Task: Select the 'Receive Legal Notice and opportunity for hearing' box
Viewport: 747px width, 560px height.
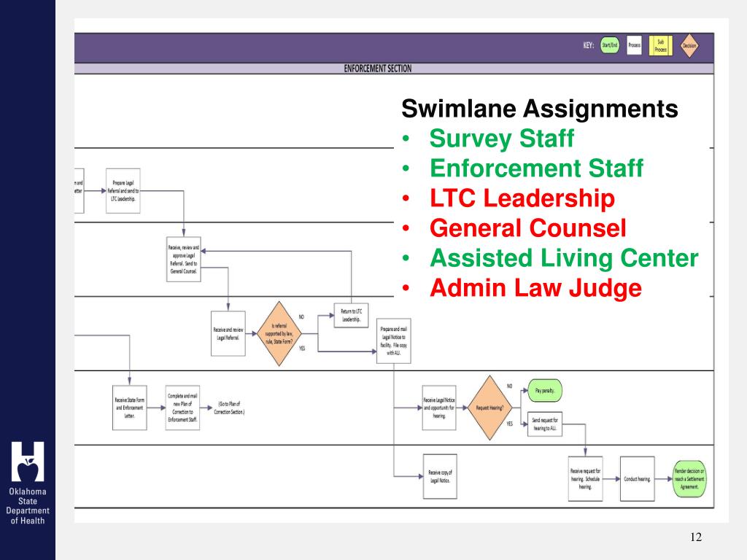Action: (x=438, y=408)
